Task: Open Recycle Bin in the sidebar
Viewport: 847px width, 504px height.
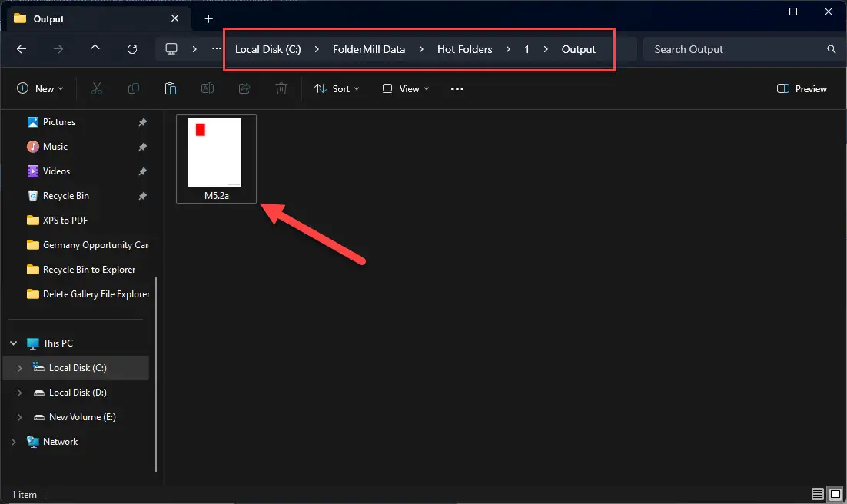Action: pos(66,196)
